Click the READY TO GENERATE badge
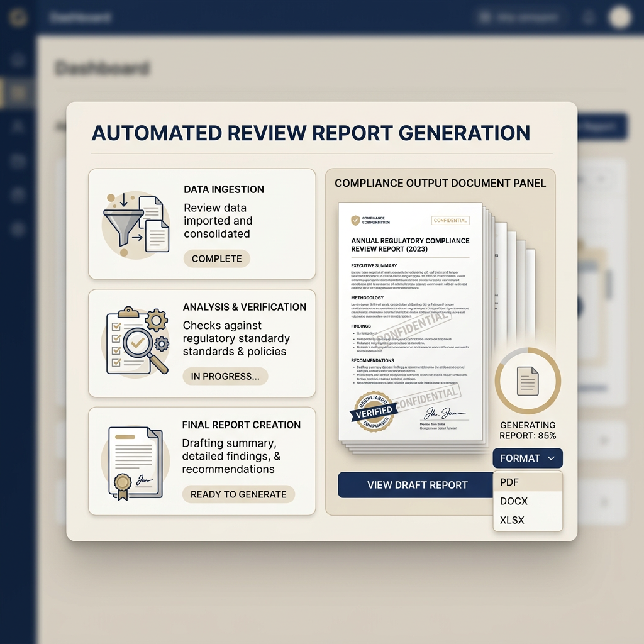Viewport: 644px width, 644px height. pos(238,494)
